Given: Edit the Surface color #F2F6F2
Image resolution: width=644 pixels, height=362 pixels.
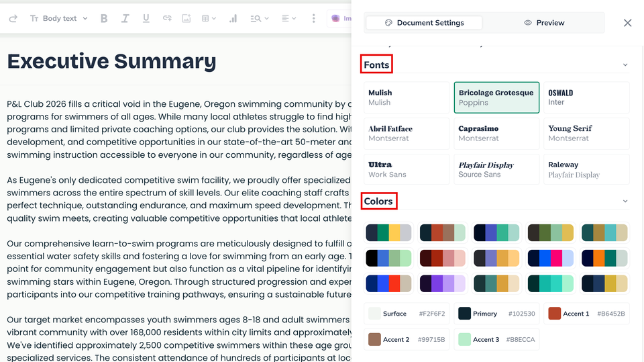Looking at the screenshot, I should pyautogui.click(x=407, y=314).
